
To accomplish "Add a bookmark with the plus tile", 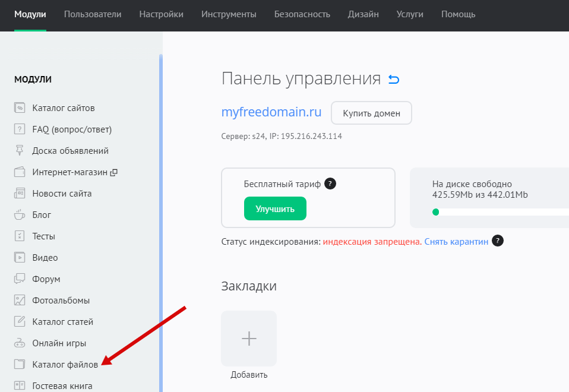I will click(249, 339).
